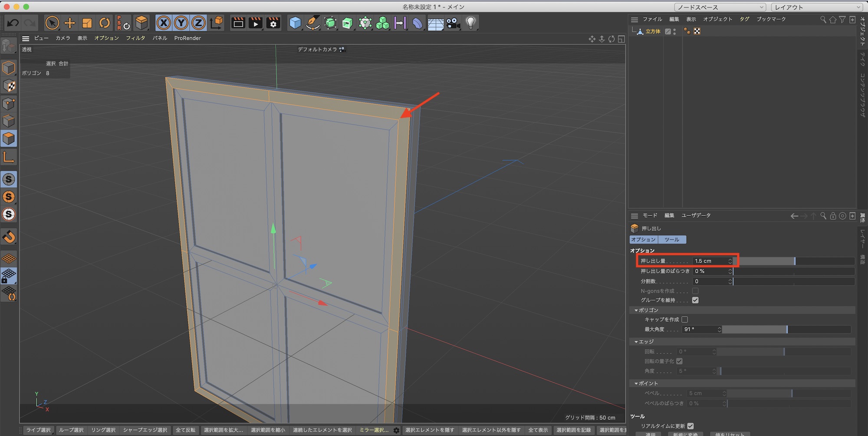Enable the キャップを作成 checkbox
Image resolution: width=868 pixels, height=436 pixels.
(x=685, y=320)
